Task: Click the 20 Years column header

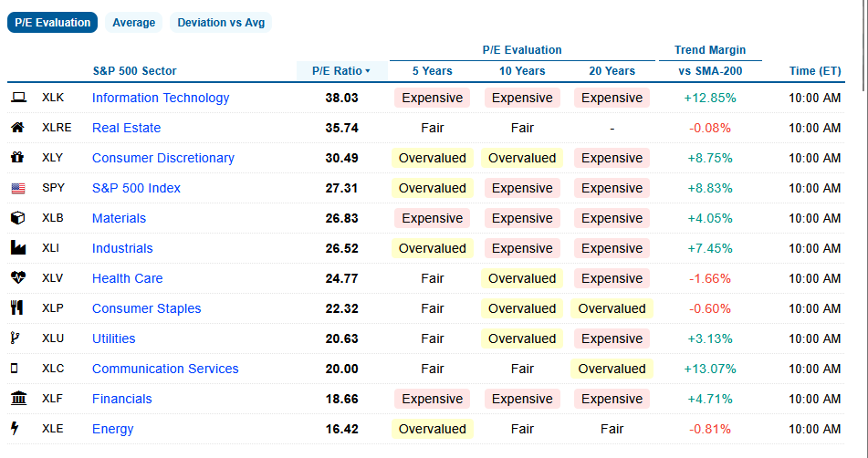Action: (x=612, y=71)
